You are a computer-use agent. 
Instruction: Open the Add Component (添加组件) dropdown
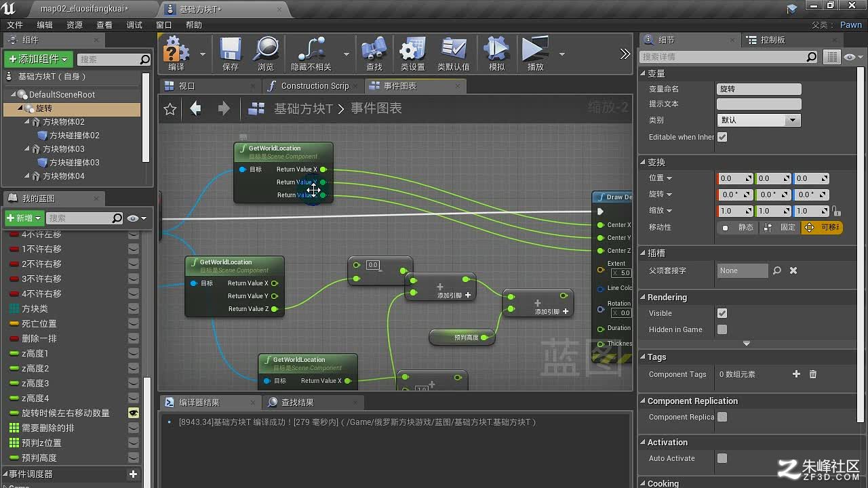(x=38, y=59)
